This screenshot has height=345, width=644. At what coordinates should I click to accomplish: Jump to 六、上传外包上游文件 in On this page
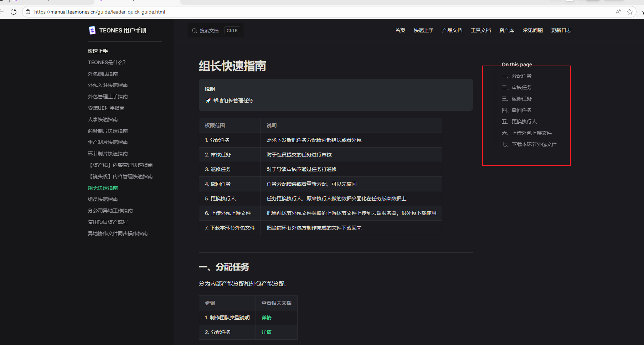pos(526,133)
